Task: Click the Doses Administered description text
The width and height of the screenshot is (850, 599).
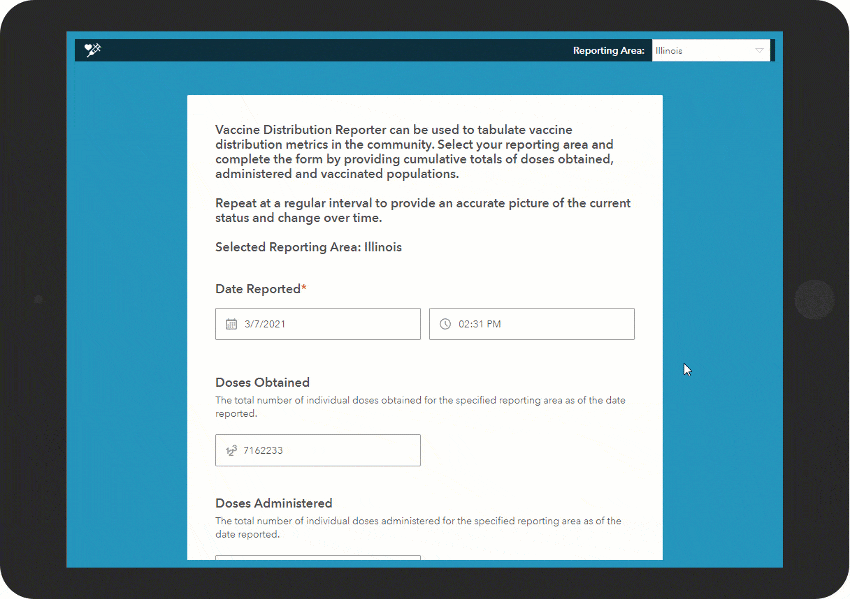Action: 418,527
